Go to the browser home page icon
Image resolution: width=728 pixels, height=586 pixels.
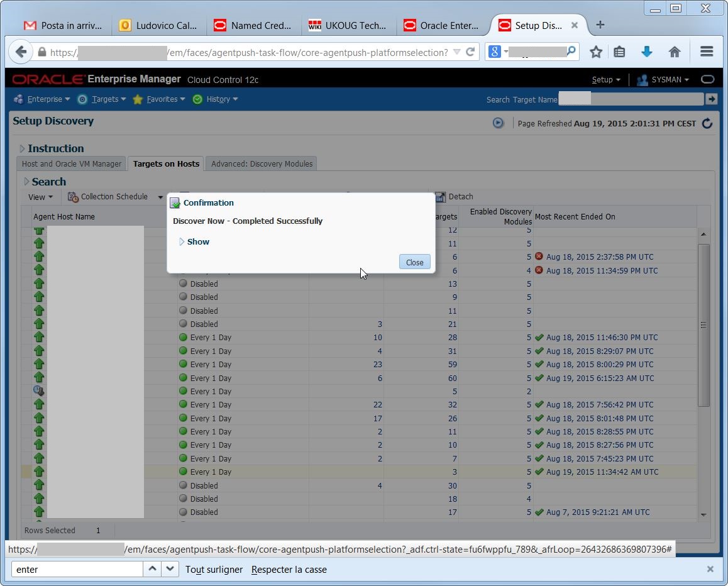[675, 52]
